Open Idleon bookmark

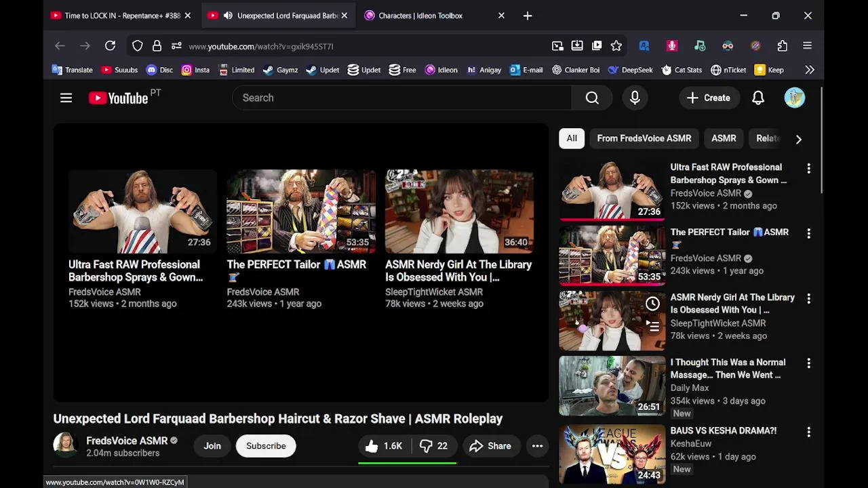tap(441, 70)
